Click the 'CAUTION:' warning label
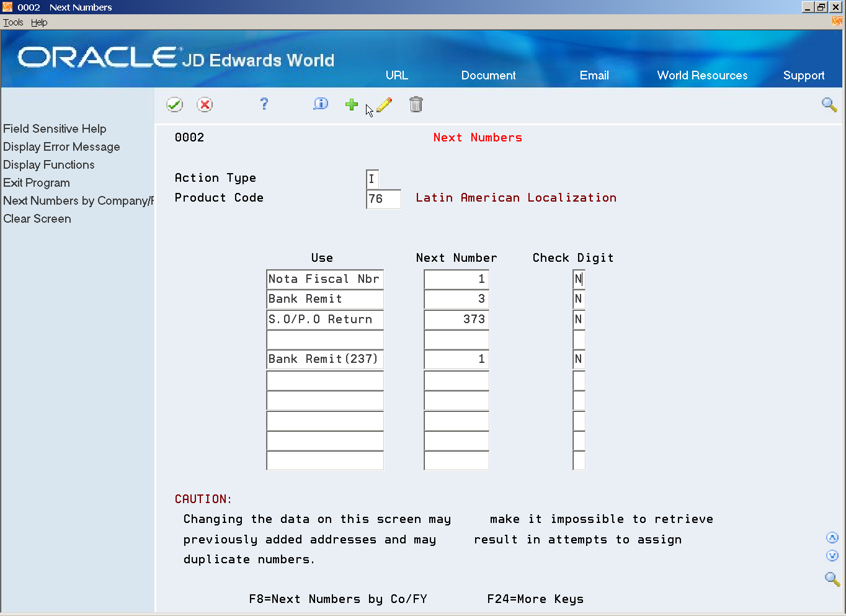 [203, 499]
